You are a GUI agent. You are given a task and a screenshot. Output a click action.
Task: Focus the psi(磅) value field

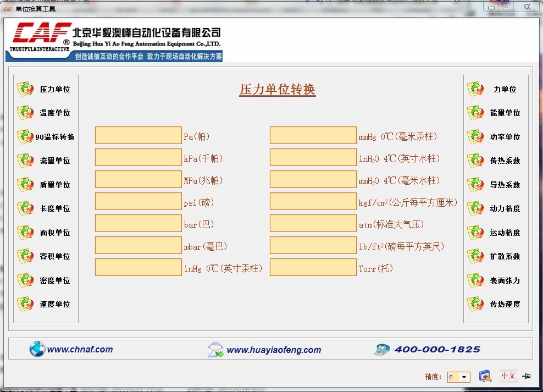pos(138,201)
